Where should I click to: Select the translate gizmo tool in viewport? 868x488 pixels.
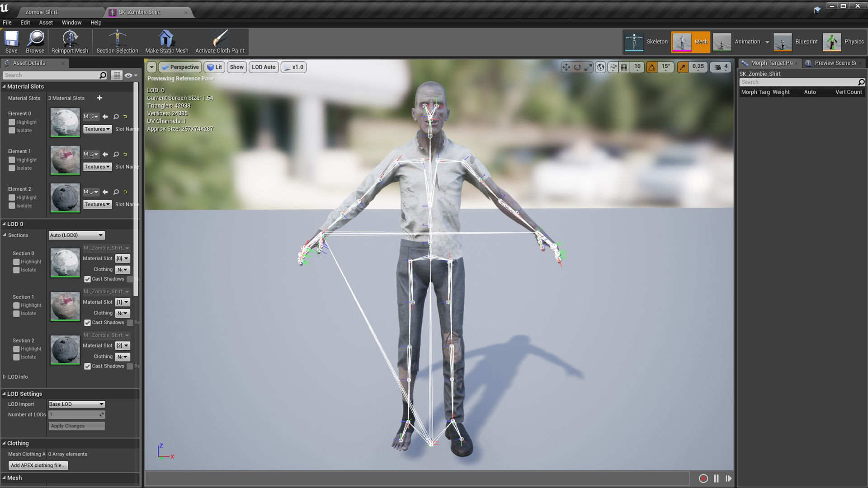point(566,67)
